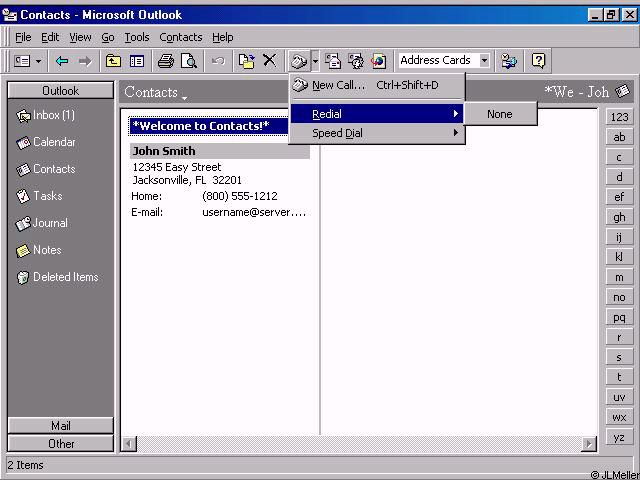Toggle the Folder List icon

tap(137, 61)
